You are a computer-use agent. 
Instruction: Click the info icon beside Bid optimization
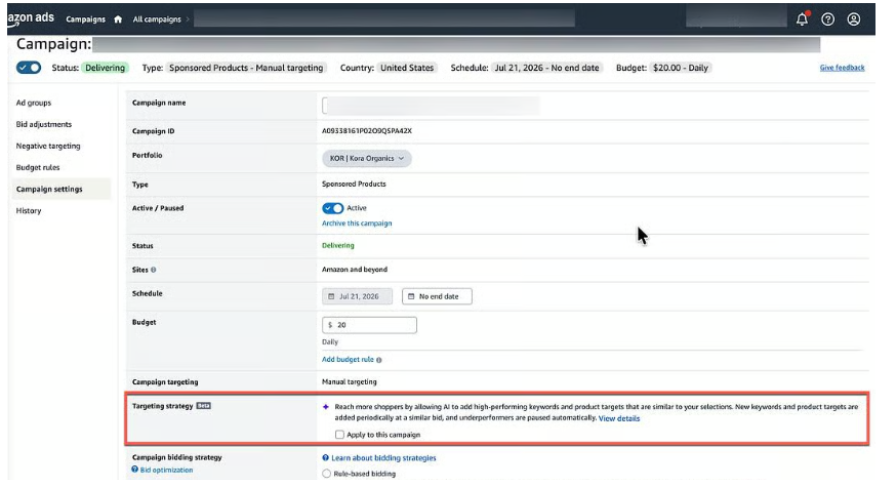tap(135, 469)
